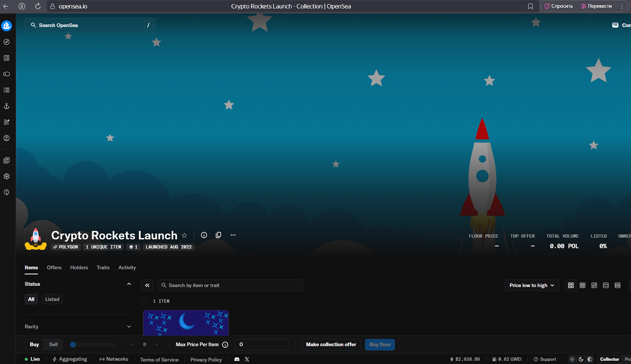Viewport: 631px width, 364px height.
Task: Open the Traits tab
Action: click(103, 267)
